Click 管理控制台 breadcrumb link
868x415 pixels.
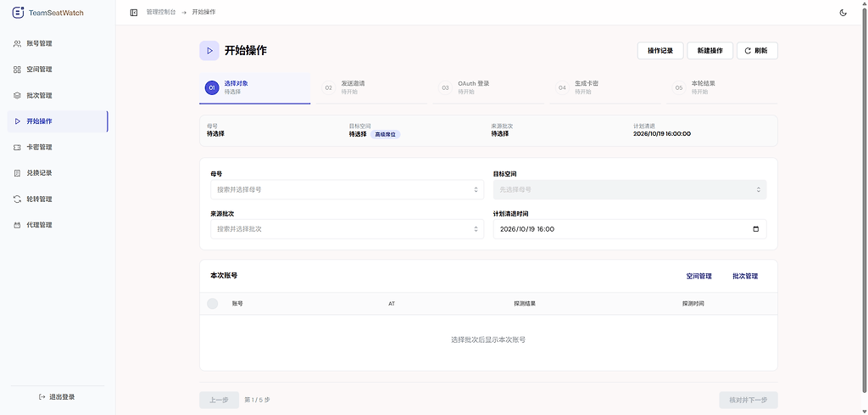coord(160,12)
